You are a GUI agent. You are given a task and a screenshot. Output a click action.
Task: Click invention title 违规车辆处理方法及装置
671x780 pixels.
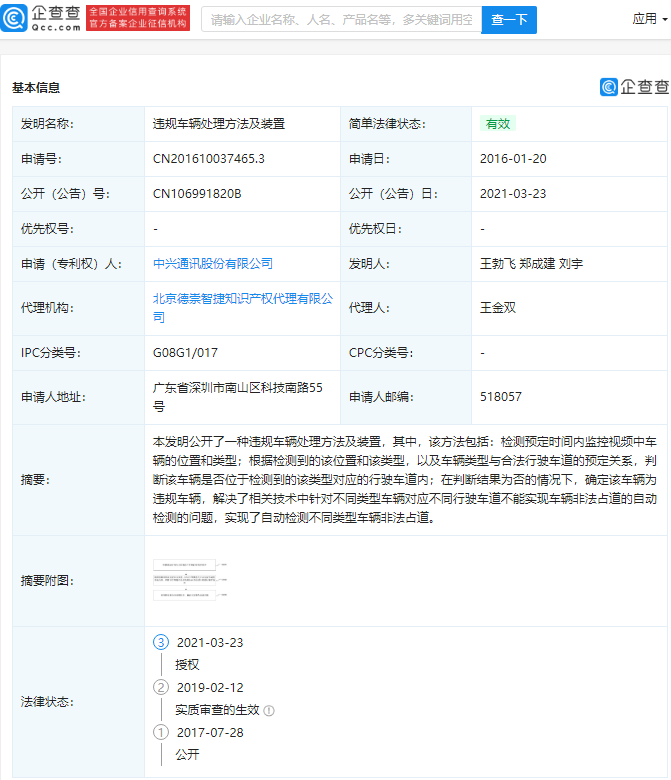click(x=219, y=123)
